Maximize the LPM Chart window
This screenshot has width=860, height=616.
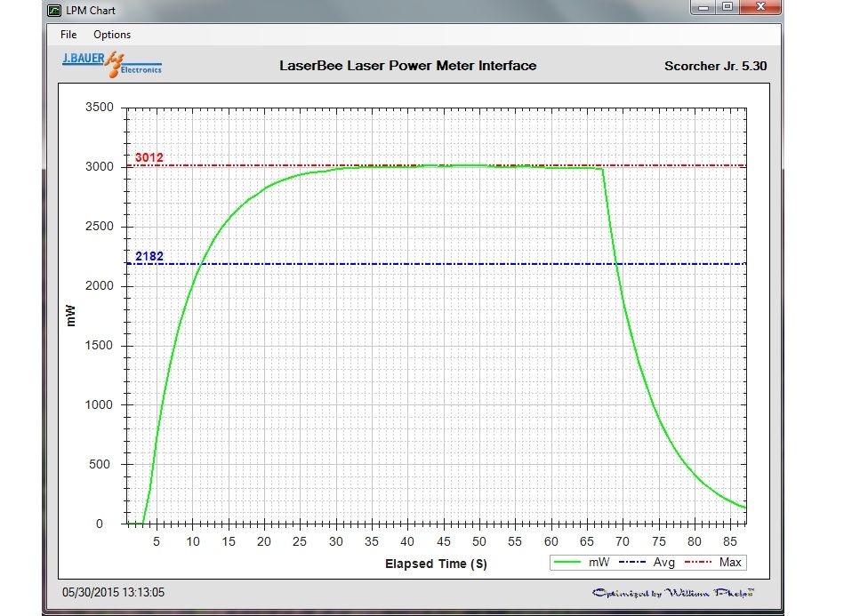(x=727, y=7)
